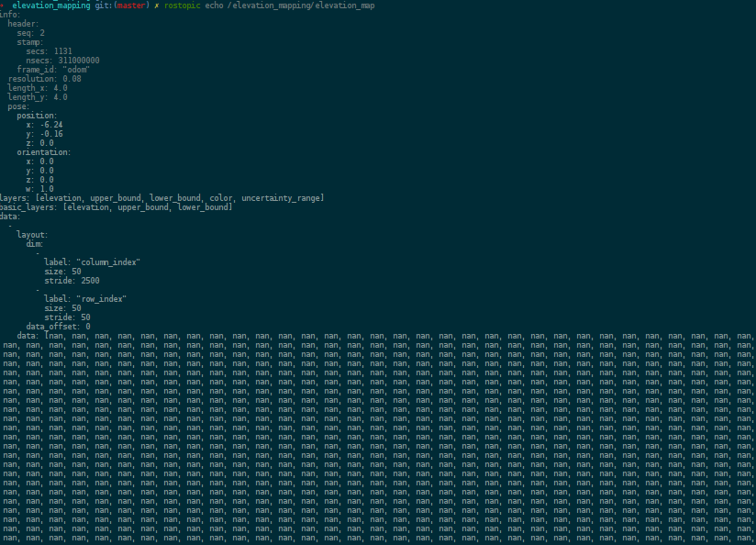Click the 'master' git branch name
This screenshot has width=756, height=545.
[131, 6]
